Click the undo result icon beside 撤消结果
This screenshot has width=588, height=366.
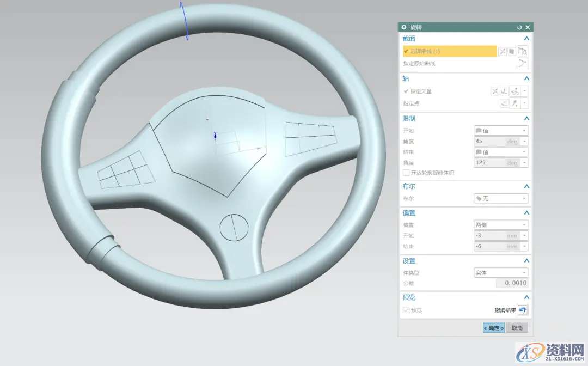[x=522, y=310]
